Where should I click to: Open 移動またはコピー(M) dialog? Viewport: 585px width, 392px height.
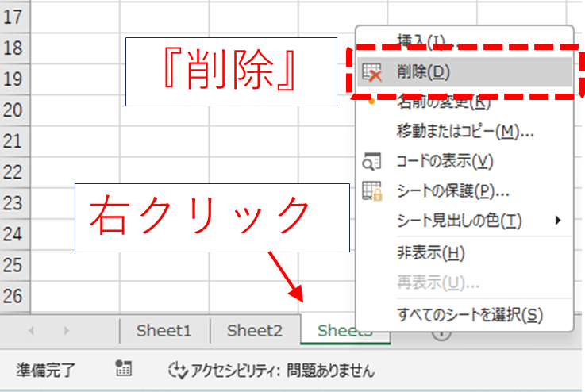(x=464, y=131)
